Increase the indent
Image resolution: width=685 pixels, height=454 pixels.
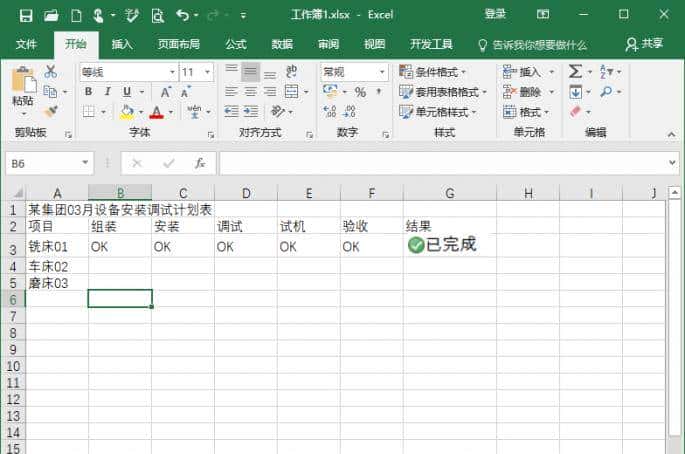[x=251, y=112]
